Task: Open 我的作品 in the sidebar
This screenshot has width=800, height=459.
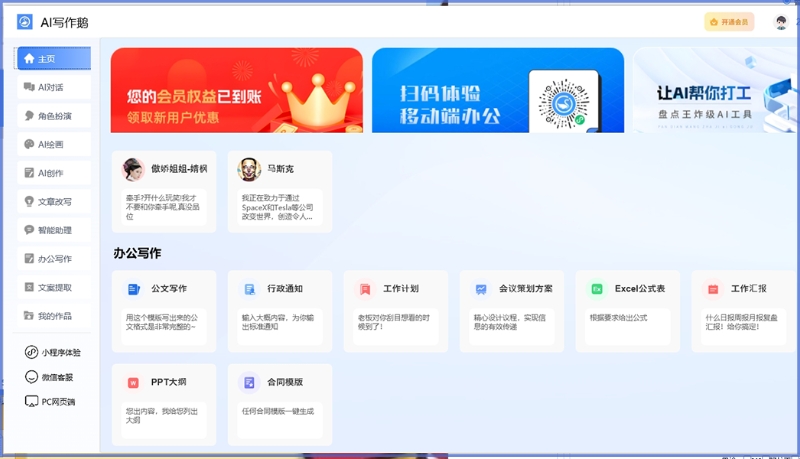Action: [54, 316]
